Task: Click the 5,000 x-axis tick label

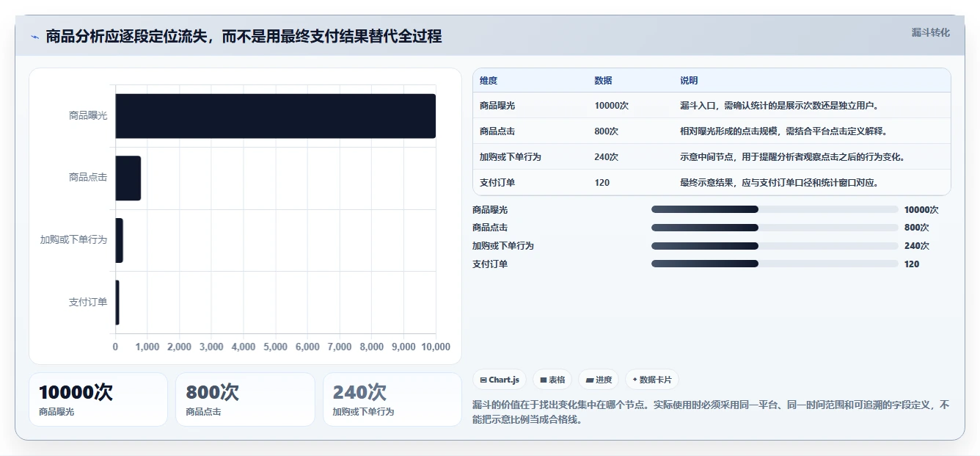Action: (x=276, y=347)
